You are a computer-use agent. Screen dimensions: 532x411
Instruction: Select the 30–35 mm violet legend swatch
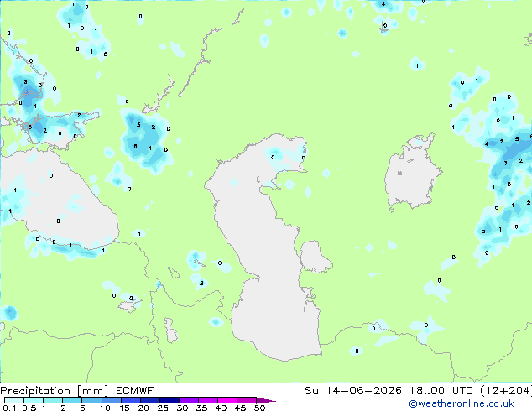[188, 400]
